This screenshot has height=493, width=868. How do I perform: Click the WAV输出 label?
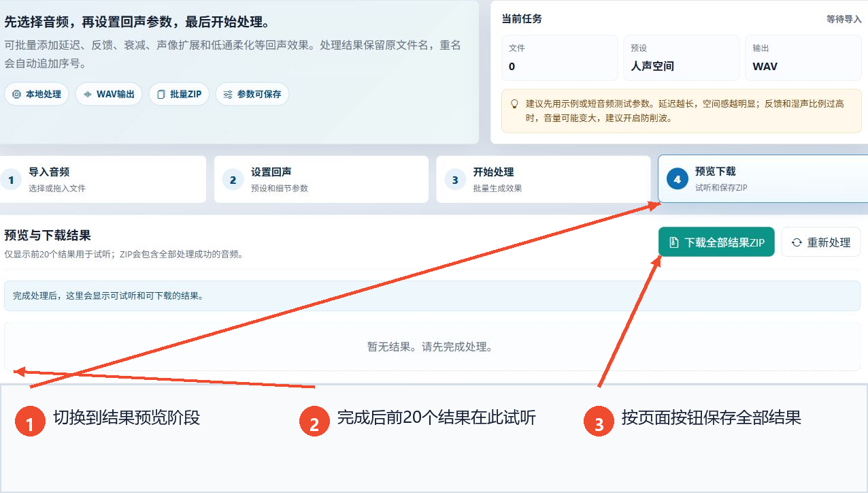pyautogui.click(x=116, y=94)
